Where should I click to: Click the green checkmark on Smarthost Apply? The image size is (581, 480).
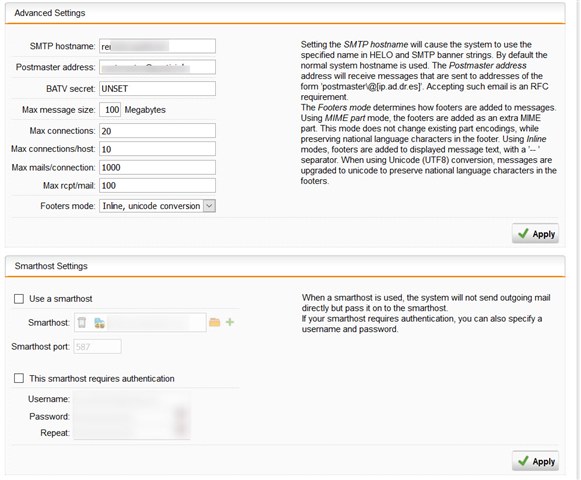[523, 461]
